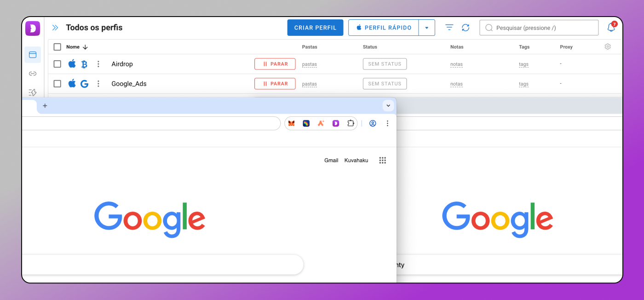Click the Tags column header
The width and height of the screenshot is (644, 300).
coord(524,47)
